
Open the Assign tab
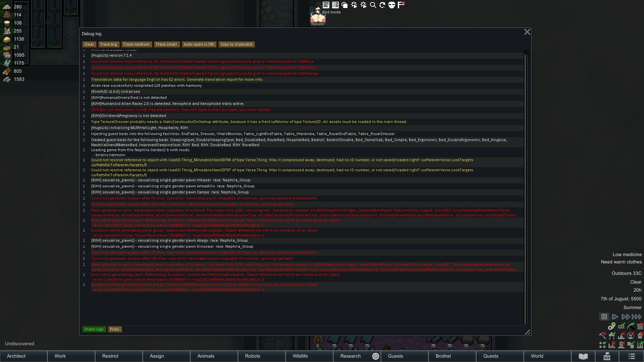pyautogui.click(x=166, y=356)
